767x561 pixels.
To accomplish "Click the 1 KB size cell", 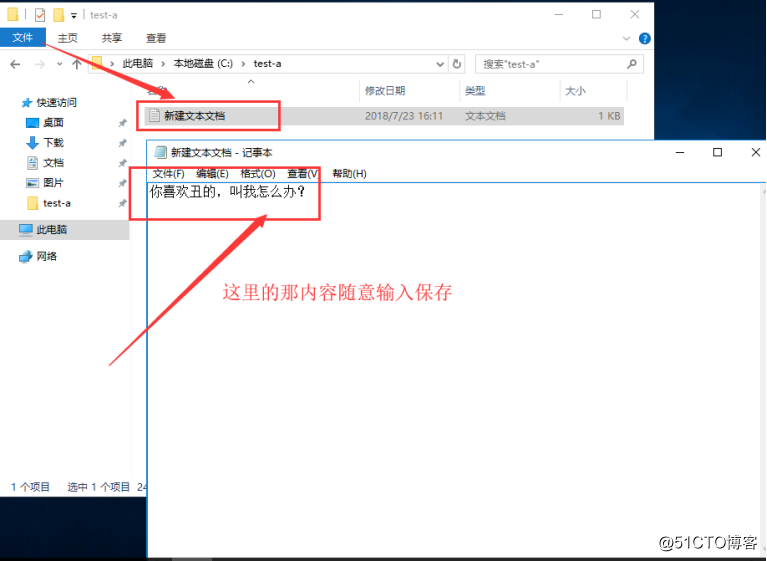I will [609, 116].
